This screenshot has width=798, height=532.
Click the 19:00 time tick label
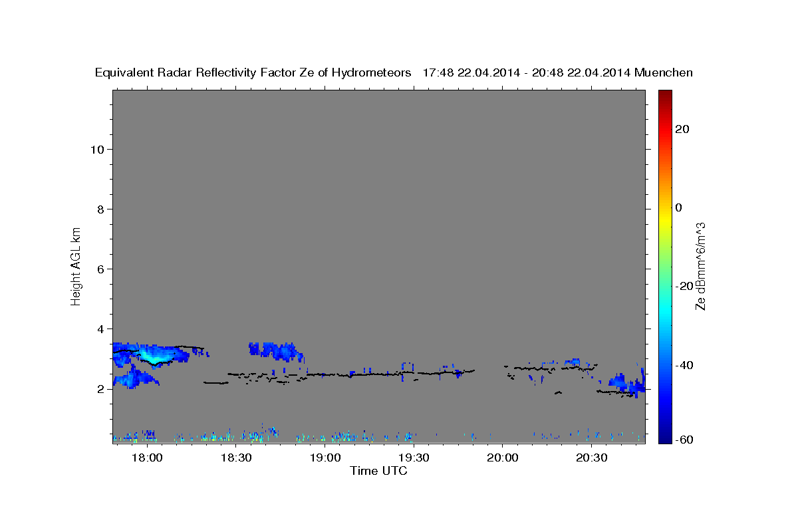point(325,459)
